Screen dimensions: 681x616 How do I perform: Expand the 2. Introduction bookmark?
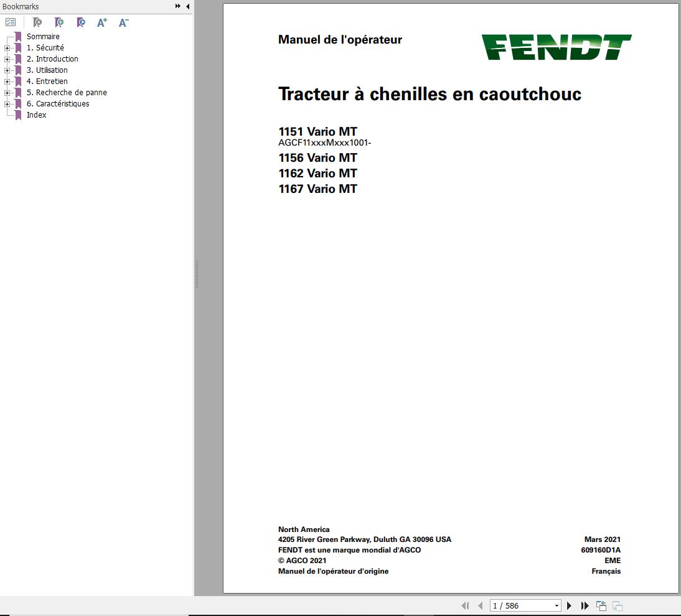click(x=7, y=60)
